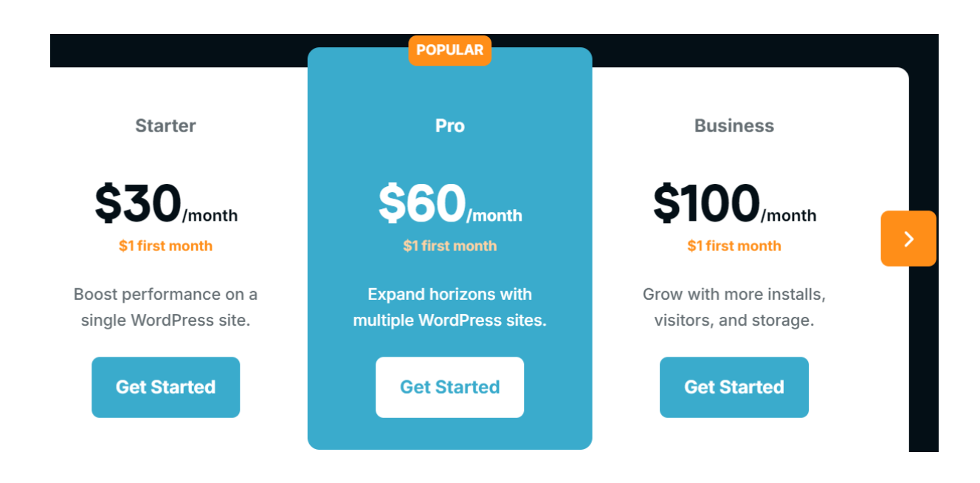The height and width of the screenshot is (483, 980).
Task: Click the orange next arrow button
Action: (908, 239)
